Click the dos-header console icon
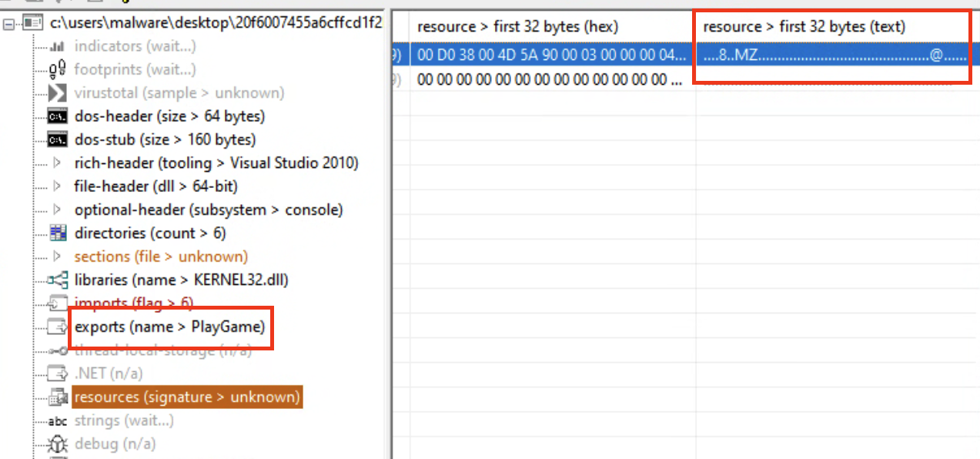Viewport: 980px width, 459px height. pyautogui.click(x=57, y=116)
